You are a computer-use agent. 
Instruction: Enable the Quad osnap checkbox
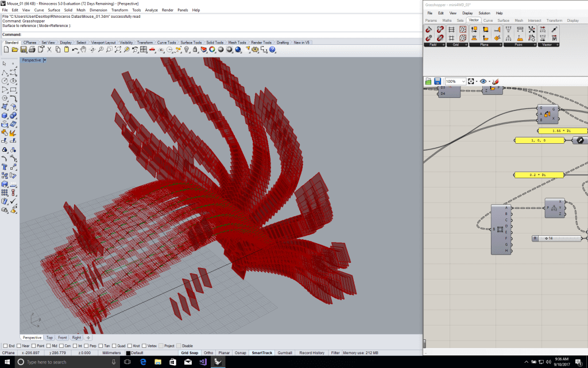[x=114, y=346]
